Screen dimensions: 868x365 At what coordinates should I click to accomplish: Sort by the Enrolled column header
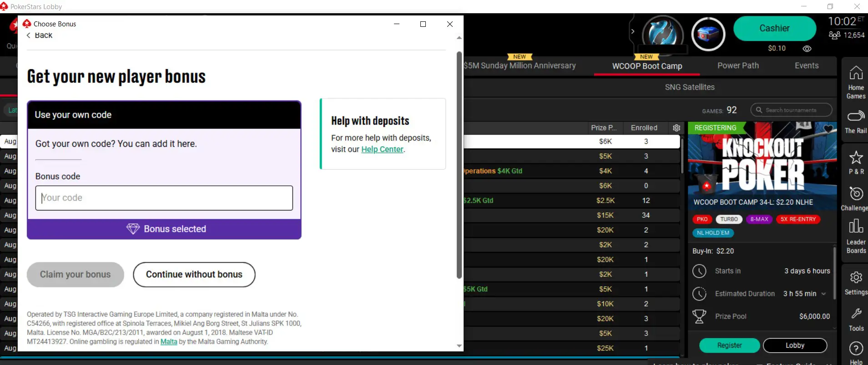pyautogui.click(x=644, y=128)
